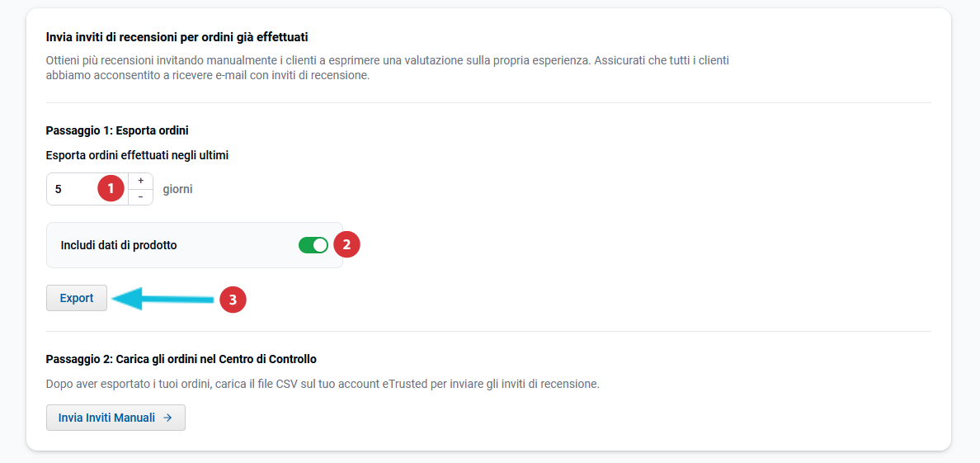The height and width of the screenshot is (463, 980).
Task: Disable the Includi dati di prodotto toggle
Action: coord(313,245)
